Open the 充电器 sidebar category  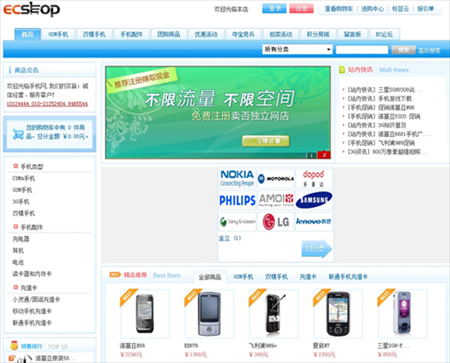click(x=21, y=239)
